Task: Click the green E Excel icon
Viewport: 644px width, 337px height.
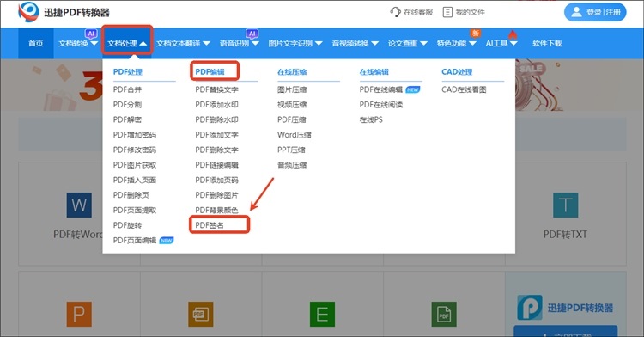Action: [322, 314]
